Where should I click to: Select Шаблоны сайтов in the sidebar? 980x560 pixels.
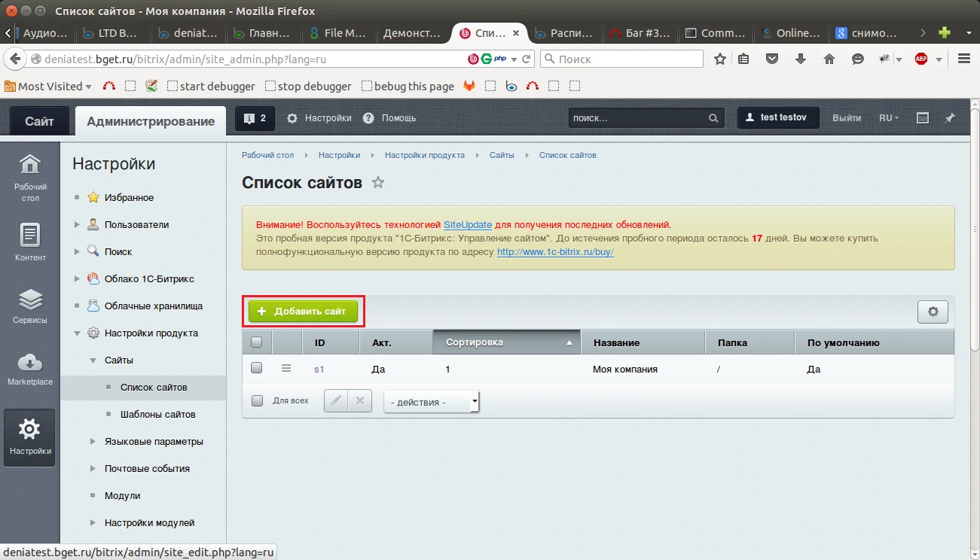coord(157,415)
